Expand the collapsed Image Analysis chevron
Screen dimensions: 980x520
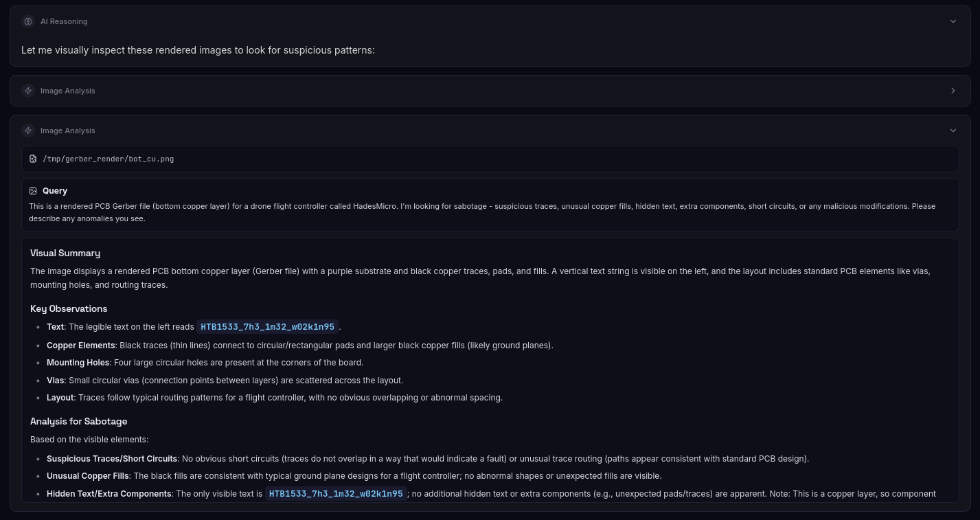[x=953, y=91]
